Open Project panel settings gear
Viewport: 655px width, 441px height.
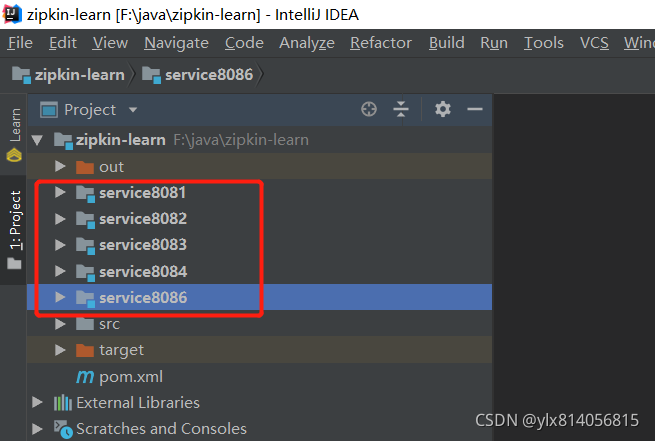coord(442,109)
